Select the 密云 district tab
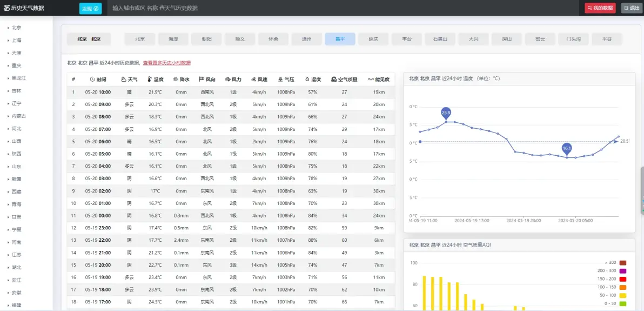644x311 pixels. coord(540,39)
